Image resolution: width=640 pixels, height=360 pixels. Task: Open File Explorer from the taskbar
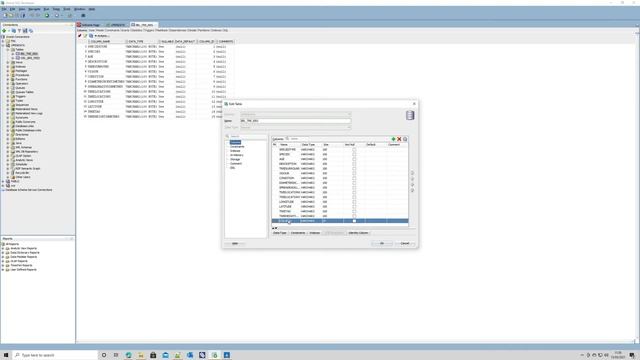[141, 355]
